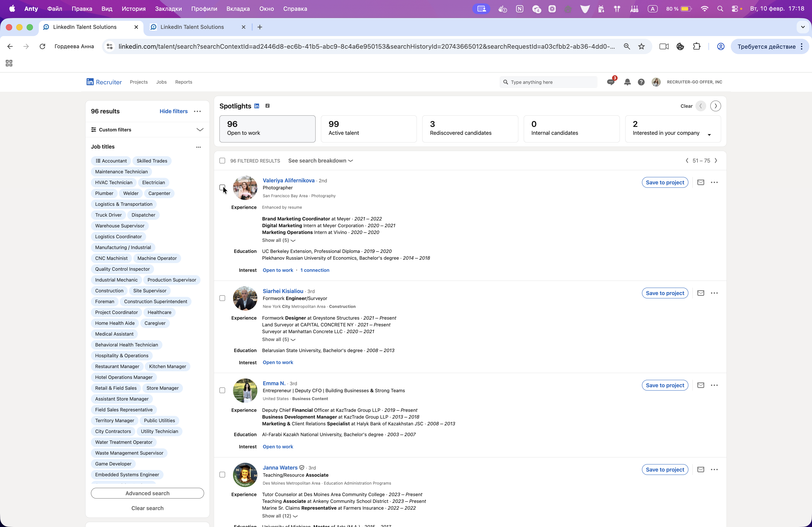812x527 pixels.
Task: Open the Recruiter messages icon
Action: [610, 82]
